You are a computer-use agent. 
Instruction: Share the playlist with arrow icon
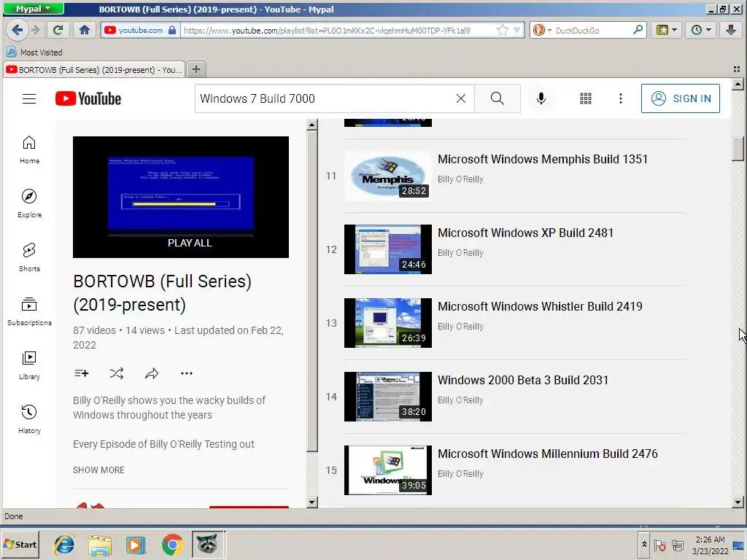(x=152, y=373)
